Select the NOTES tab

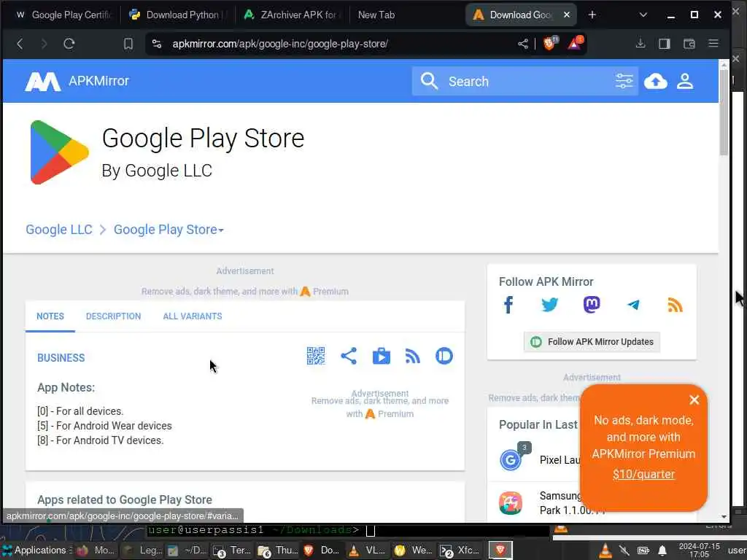tap(50, 316)
